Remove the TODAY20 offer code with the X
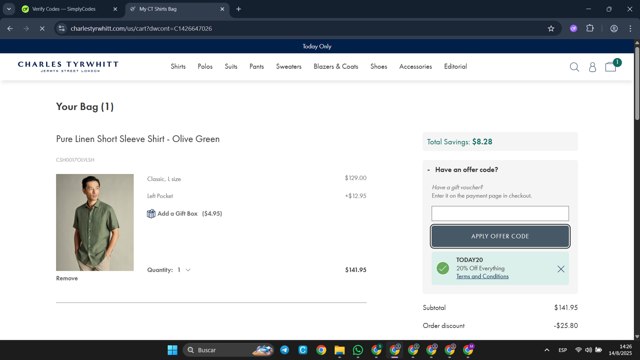Screen dimensions: 640x360 click(561, 269)
